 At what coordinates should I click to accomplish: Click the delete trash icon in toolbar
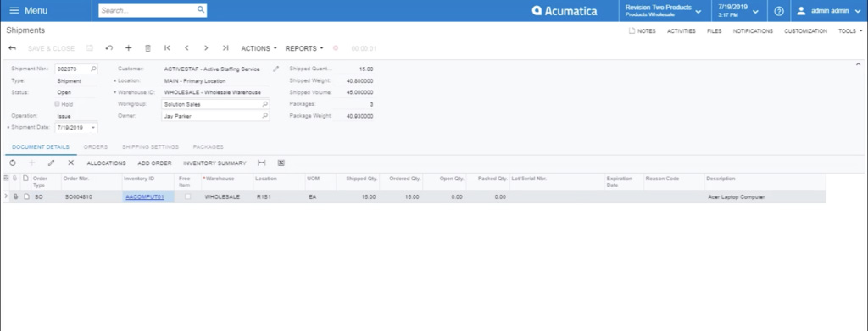coord(147,48)
